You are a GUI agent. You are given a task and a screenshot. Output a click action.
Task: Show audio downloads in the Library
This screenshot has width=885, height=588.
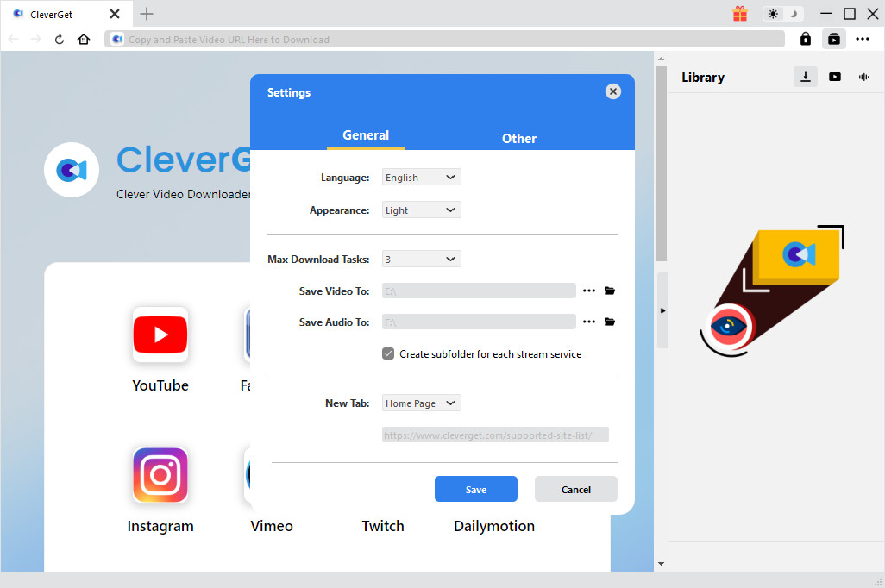(x=863, y=76)
